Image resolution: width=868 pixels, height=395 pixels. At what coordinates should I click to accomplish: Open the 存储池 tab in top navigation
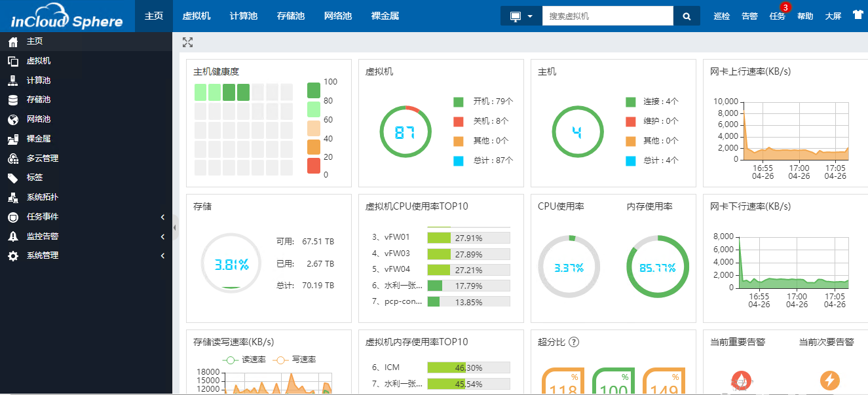coord(291,16)
